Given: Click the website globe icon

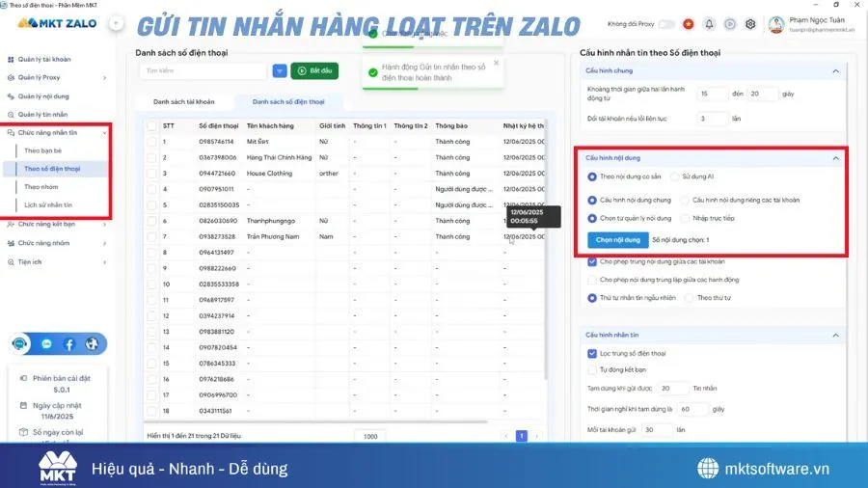Looking at the screenshot, I should click(x=92, y=344).
